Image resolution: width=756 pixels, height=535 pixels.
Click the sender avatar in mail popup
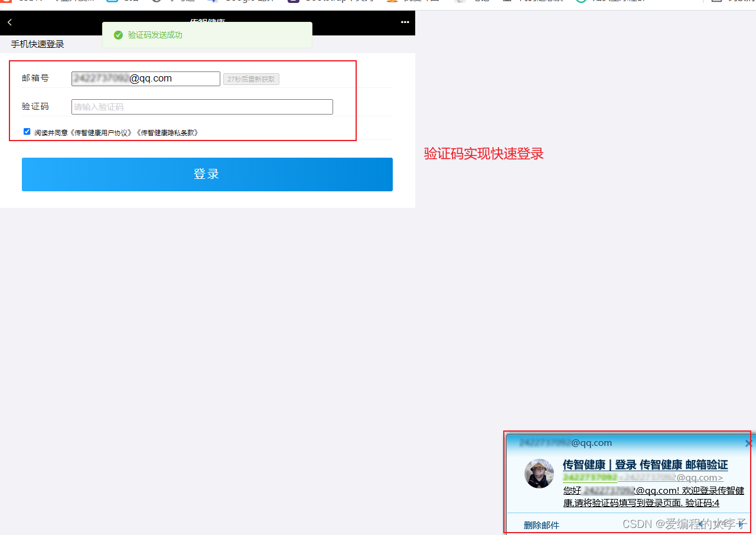coord(539,474)
